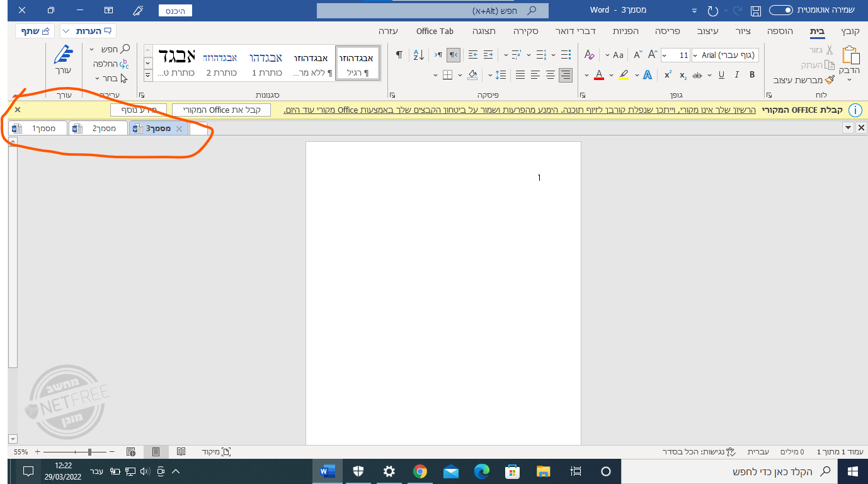Viewport: 868px width, 484px height.
Task: Switch to the מסמך1 document tab
Action: 37,129
